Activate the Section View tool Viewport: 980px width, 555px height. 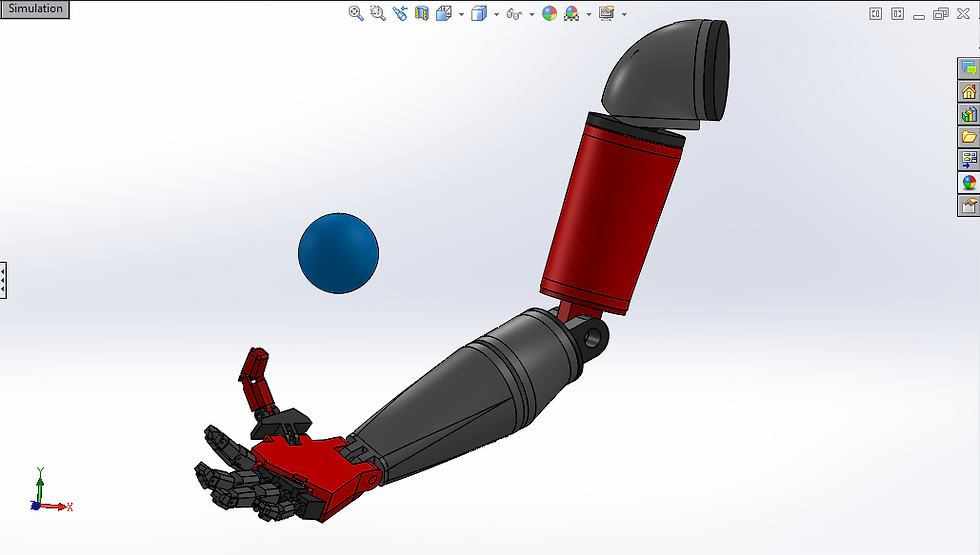coord(422,13)
